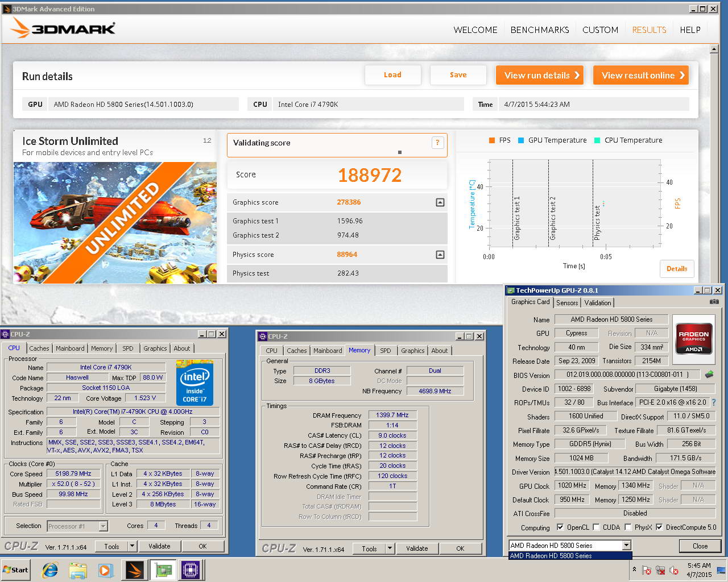Click the 3DMark logo in header
Image resolution: width=728 pixels, height=582 pixels.
(63, 28)
